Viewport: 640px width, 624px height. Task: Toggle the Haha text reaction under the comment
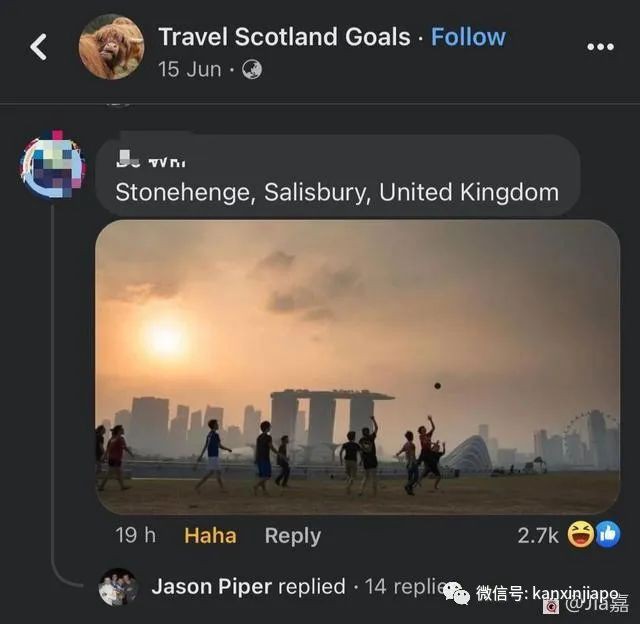click(210, 535)
